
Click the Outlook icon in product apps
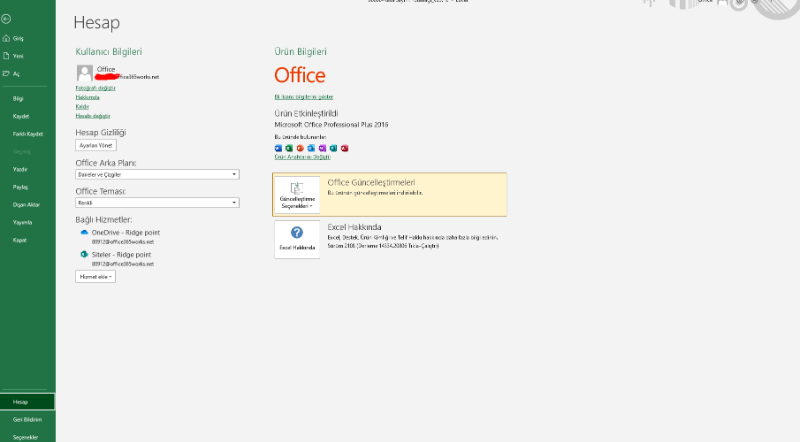coord(311,148)
